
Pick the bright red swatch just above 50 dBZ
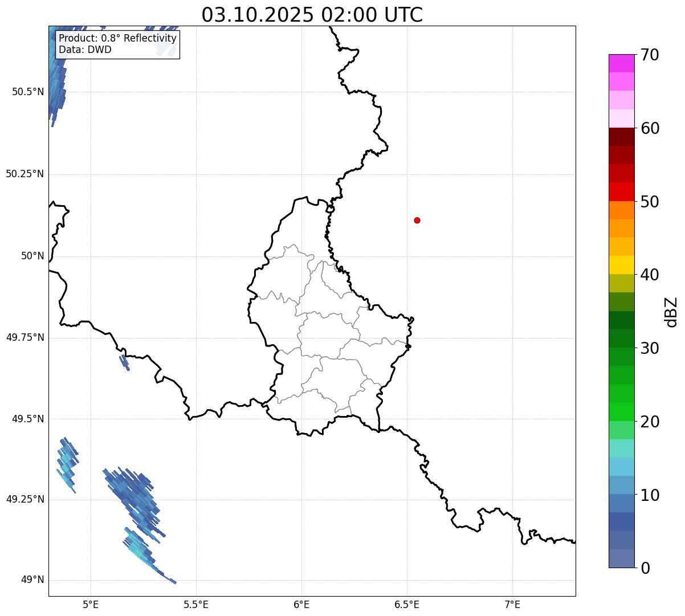tap(621, 192)
